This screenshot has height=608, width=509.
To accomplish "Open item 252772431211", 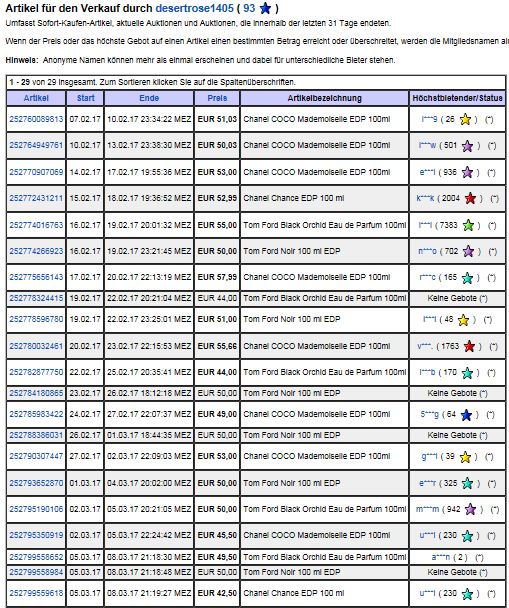I will pyautogui.click(x=36, y=198).
